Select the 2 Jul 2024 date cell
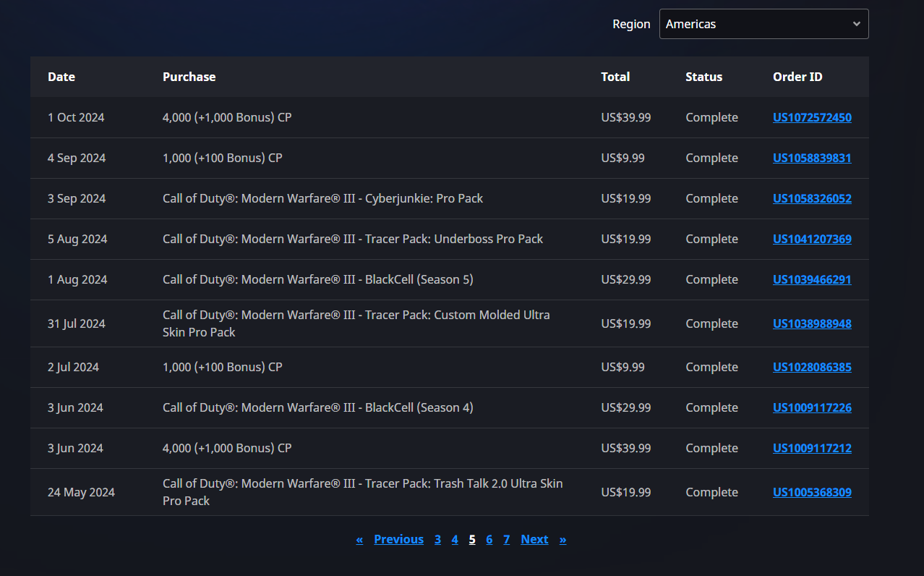The width and height of the screenshot is (924, 576). pyautogui.click(x=73, y=367)
